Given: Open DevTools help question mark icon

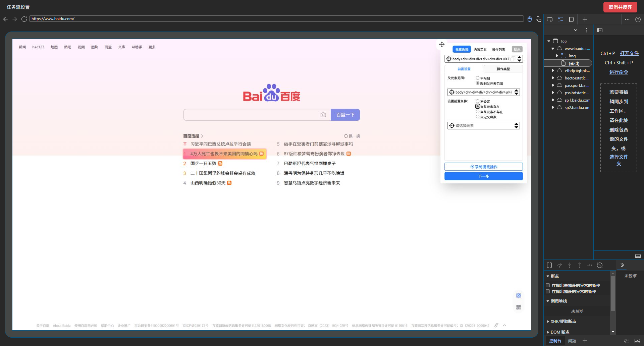Looking at the screenshot, I should pyautogui.click(x=638, y=19).
